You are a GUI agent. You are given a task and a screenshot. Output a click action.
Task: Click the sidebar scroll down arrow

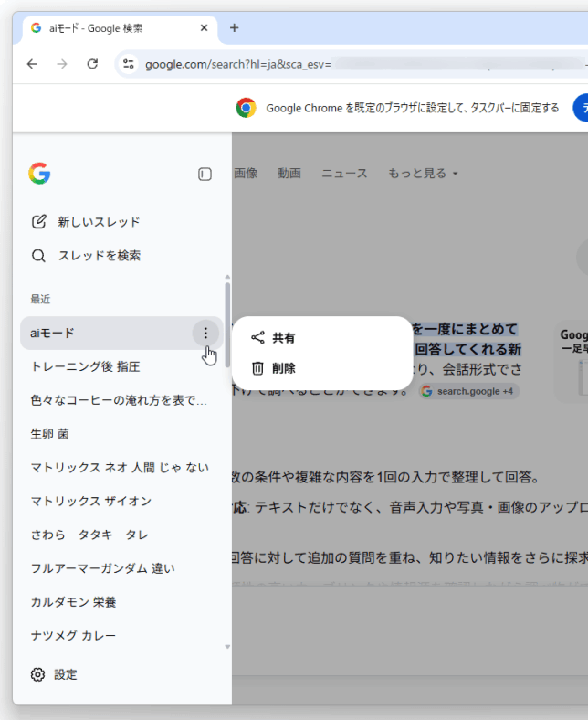click(x=227, y=647)
